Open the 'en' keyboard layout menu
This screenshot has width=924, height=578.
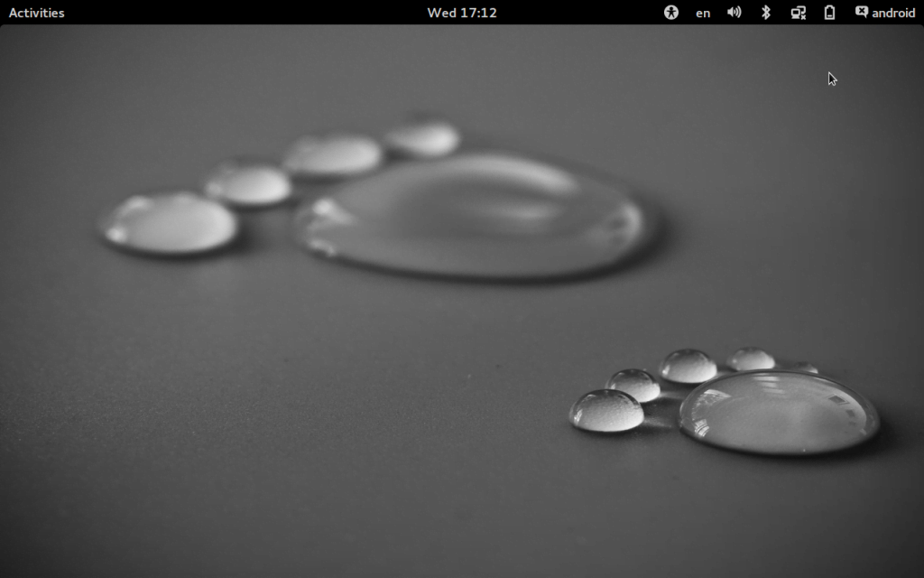tap(702, 13)
